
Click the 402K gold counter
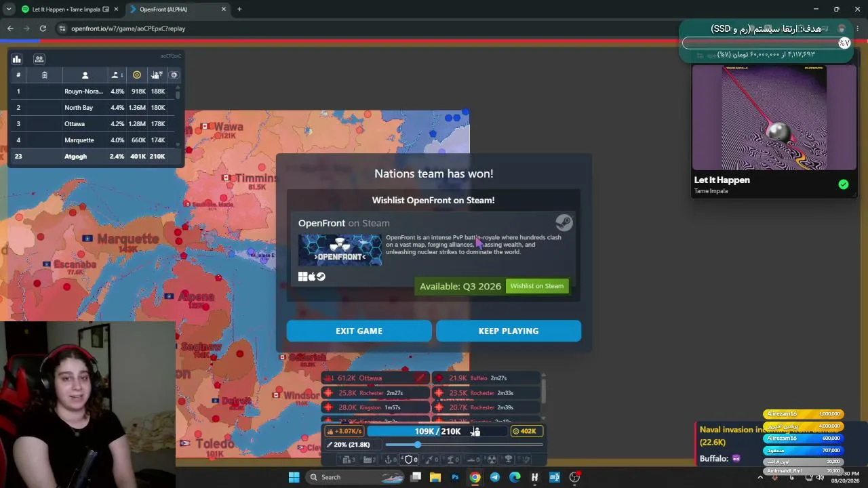pos(527,431)
